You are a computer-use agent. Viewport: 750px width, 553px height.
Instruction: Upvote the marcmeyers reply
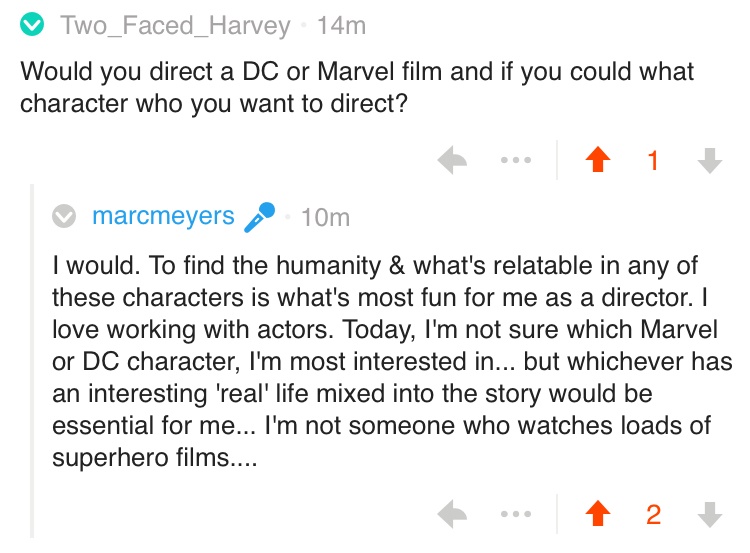pos(598,515)
